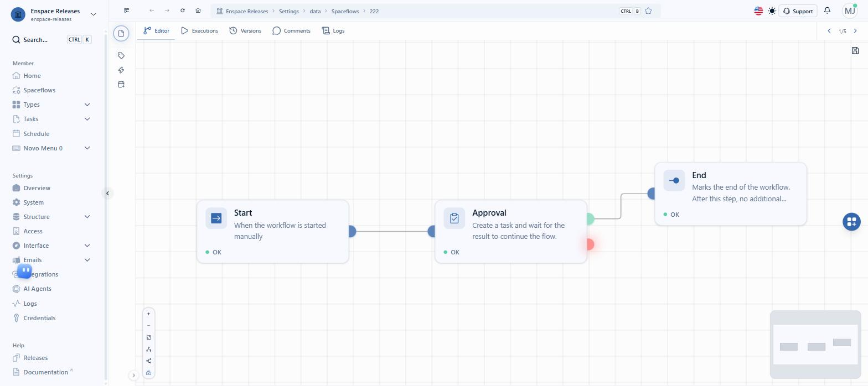Click the End node icon

(x=674, y=181)
